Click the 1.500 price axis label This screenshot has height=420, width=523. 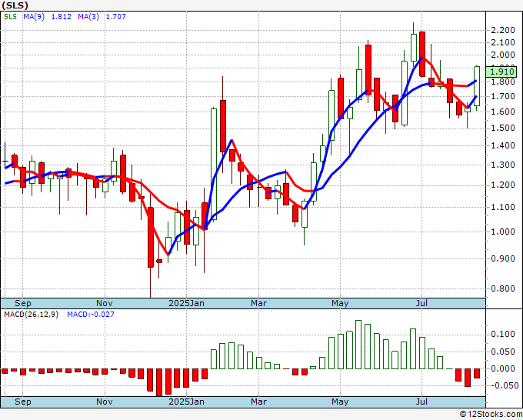coord(503,128)
